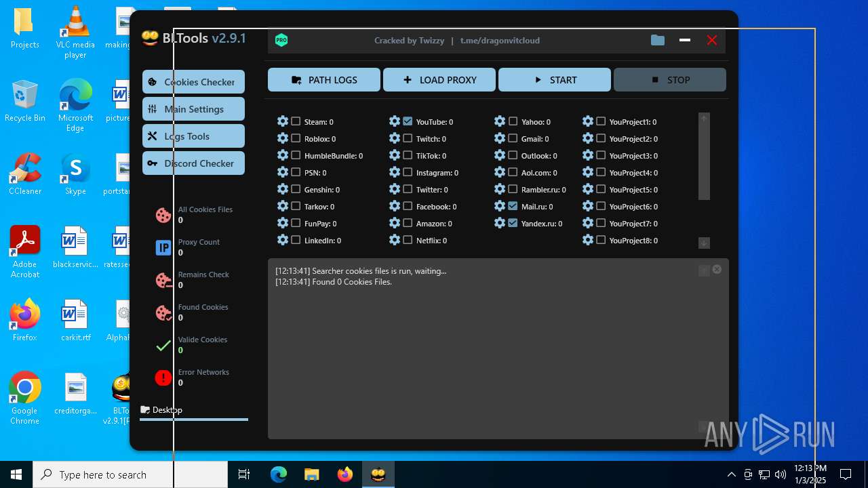
Task: Enable the PSN checkbox
Action: [x=296, y=172]
